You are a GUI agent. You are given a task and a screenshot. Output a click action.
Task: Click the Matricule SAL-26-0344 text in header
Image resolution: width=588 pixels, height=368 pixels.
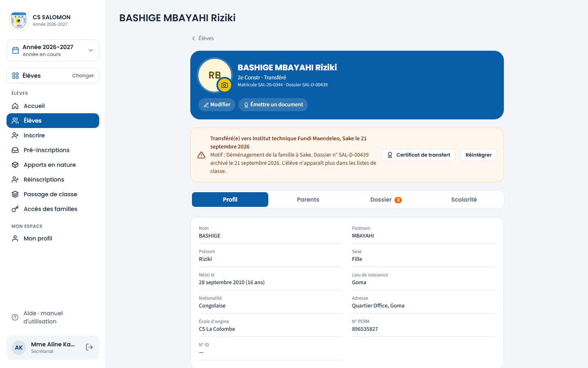(x=260, y=85)
